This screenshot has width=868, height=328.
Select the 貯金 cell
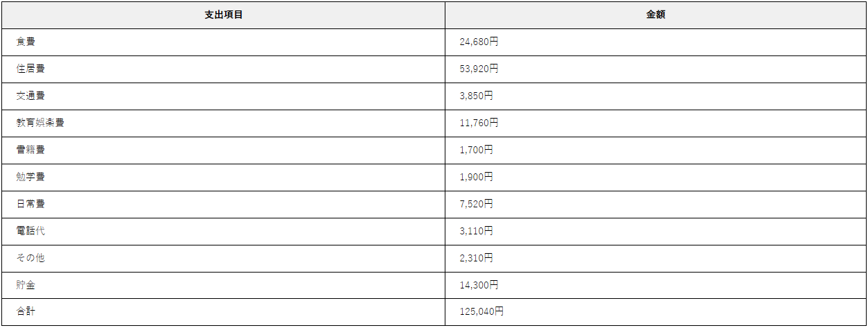pos(223,285)
